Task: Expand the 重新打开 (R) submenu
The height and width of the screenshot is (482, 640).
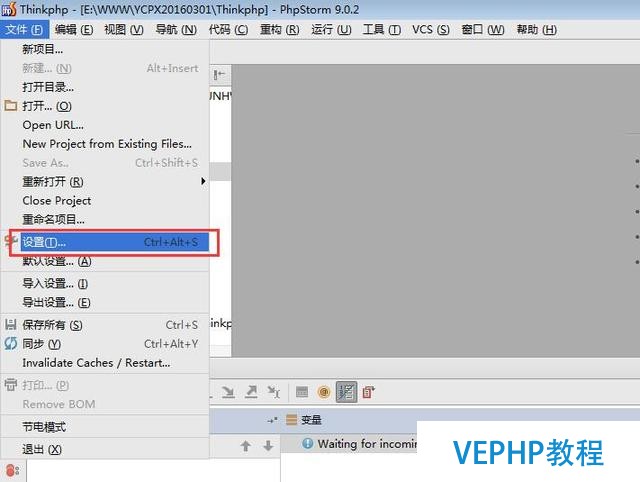Action: click(105, 182)
